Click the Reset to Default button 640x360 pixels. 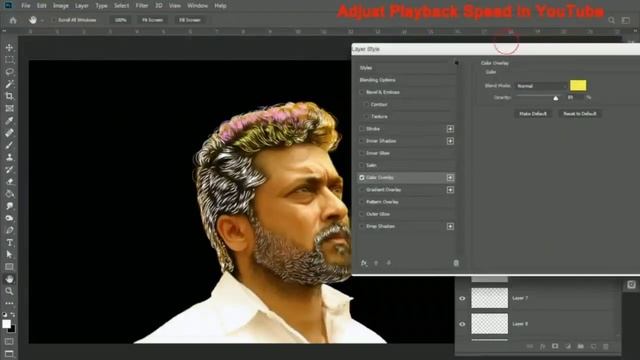coord(580,114)
